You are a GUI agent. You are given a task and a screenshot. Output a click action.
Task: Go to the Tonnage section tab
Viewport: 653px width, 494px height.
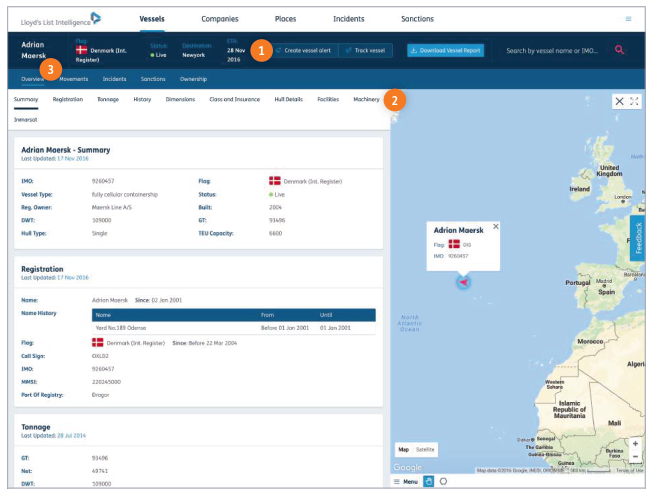tap(108, 99)
